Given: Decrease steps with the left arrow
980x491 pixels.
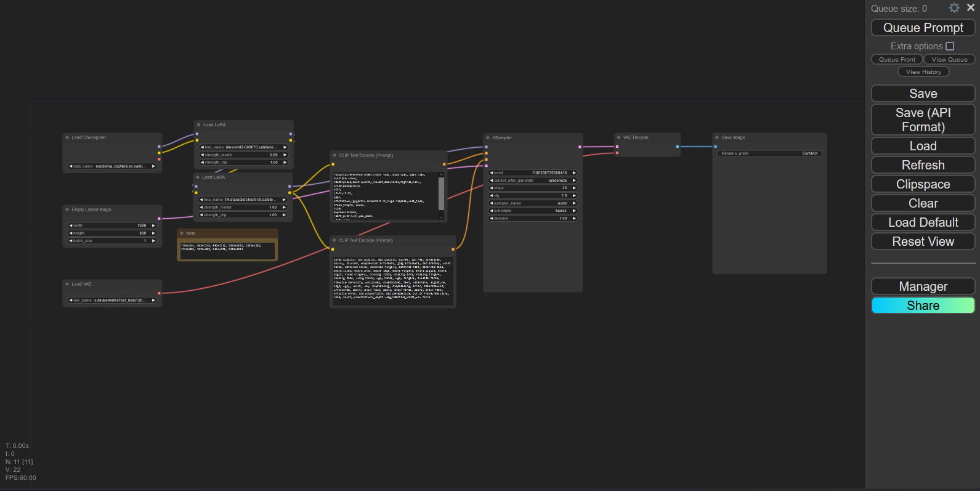Looking at the screenshot, I should [x=492, y=188].
